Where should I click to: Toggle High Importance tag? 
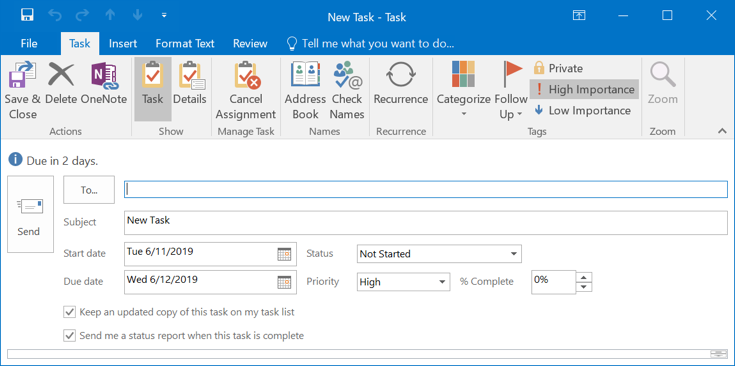[585, 89]
